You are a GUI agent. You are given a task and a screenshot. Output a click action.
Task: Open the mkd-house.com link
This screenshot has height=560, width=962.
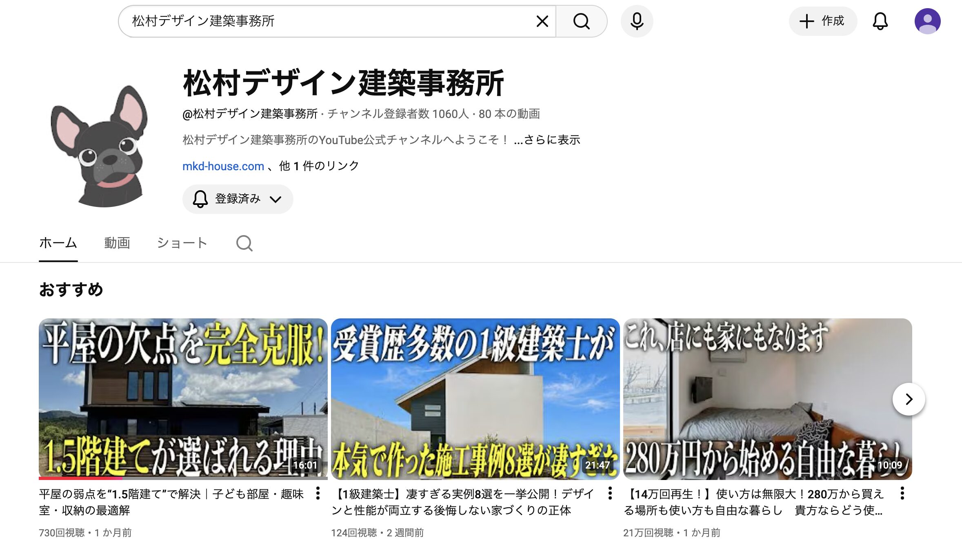[223, 167]
